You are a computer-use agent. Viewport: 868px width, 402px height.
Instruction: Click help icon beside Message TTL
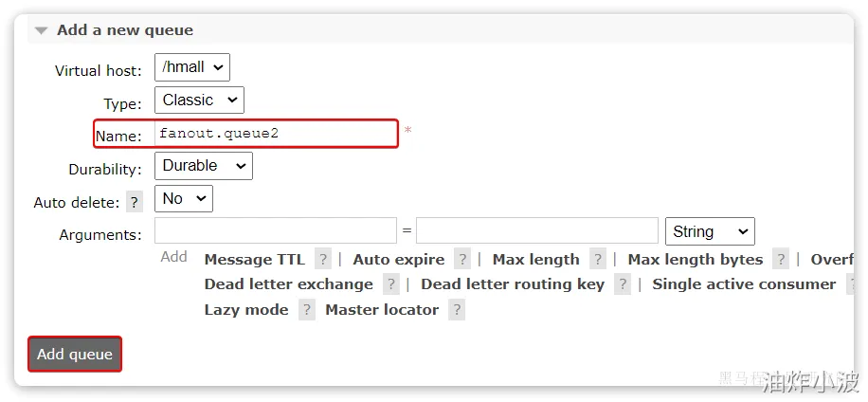click(x=323, y=260)
